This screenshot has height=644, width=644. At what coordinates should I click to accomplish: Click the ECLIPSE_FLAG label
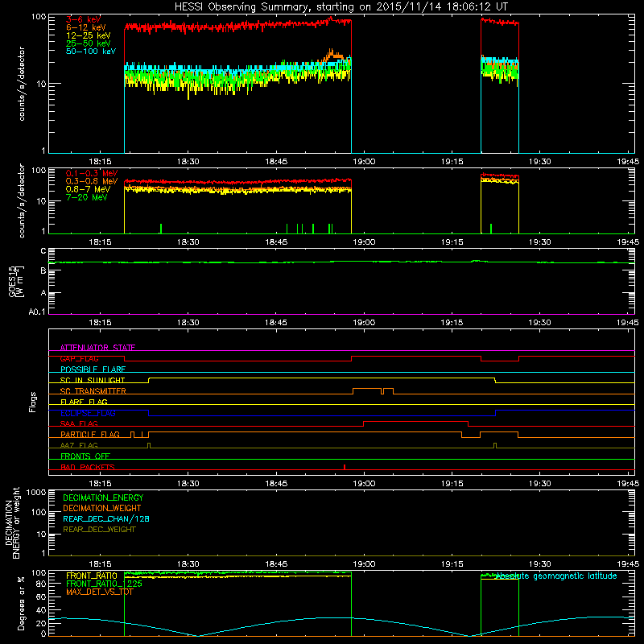(88, 413)
